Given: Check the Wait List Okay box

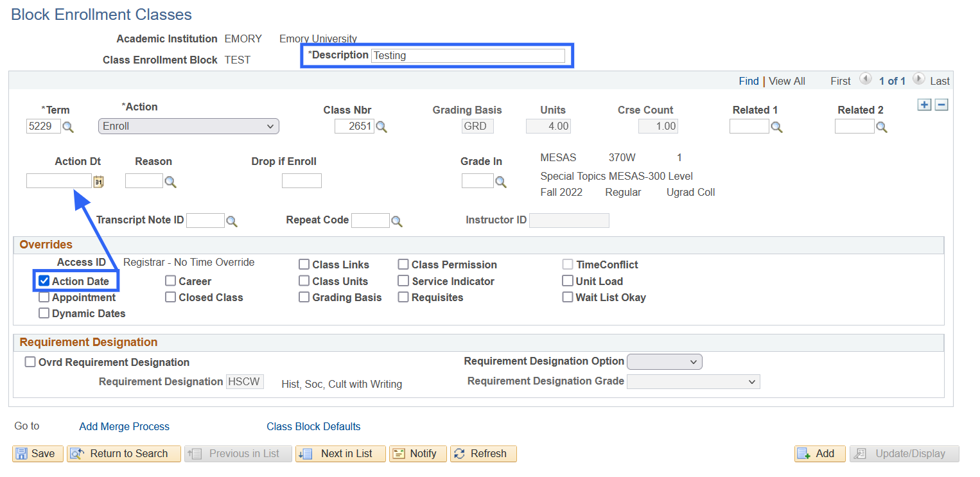Looking at the screenshot, I should click(568, 297).
